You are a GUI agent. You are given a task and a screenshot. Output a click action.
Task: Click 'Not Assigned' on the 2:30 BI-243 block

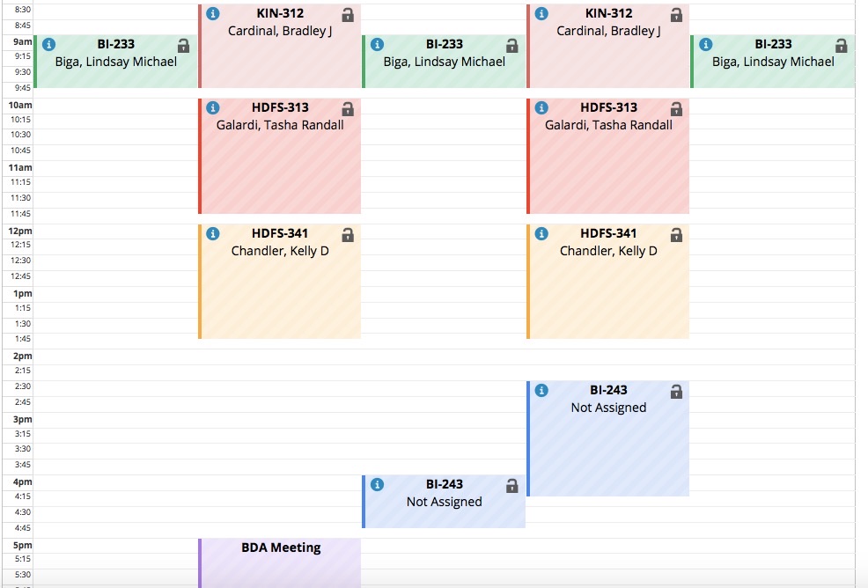coord(608,408)
